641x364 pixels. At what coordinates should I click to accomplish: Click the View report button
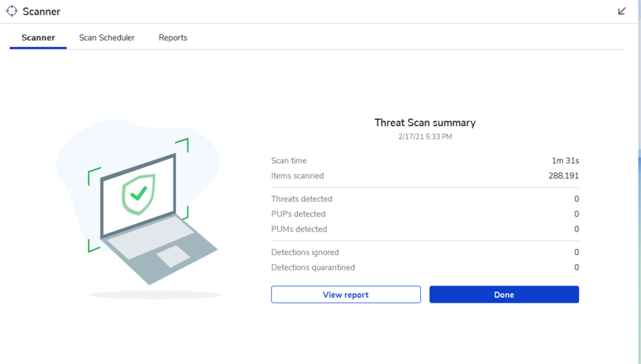pos(346,294)
